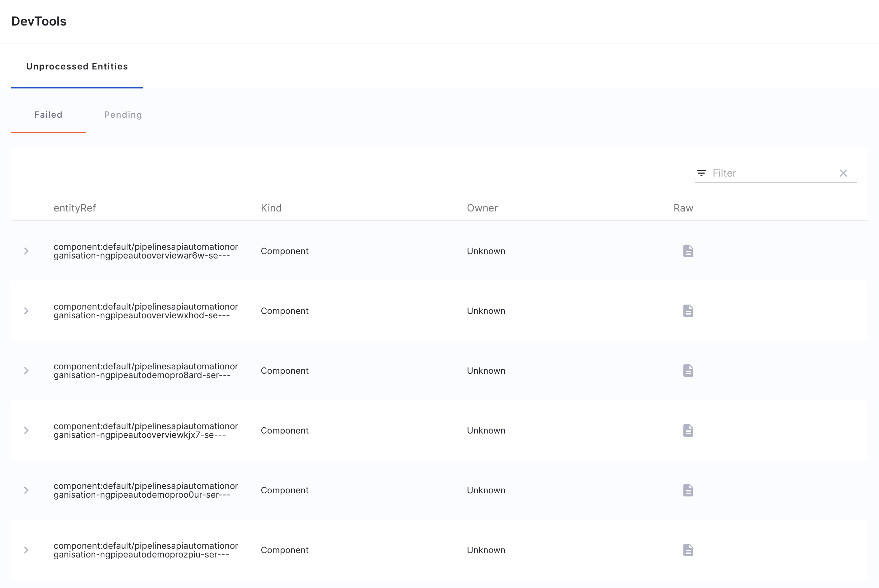View raw document for ngpipeautodemopro8ard entity
Screen dimensions: 879x588
point(688,371)
